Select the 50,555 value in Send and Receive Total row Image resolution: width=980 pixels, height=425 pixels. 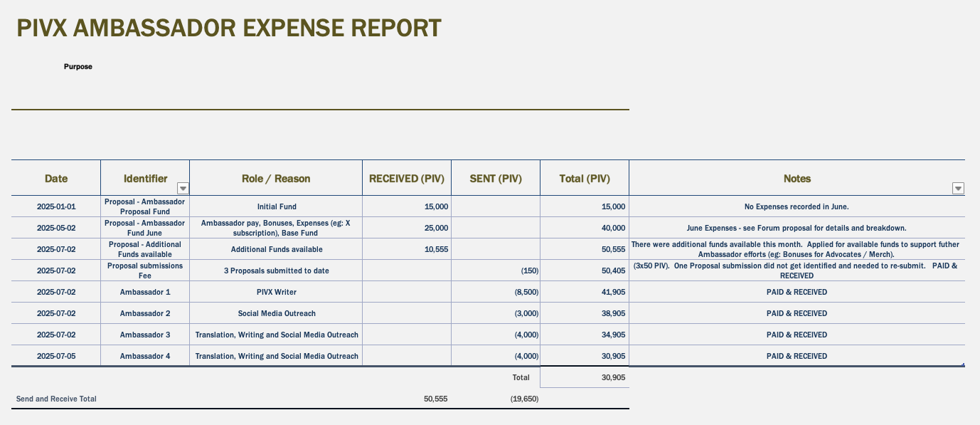click(x=435, y=399)
